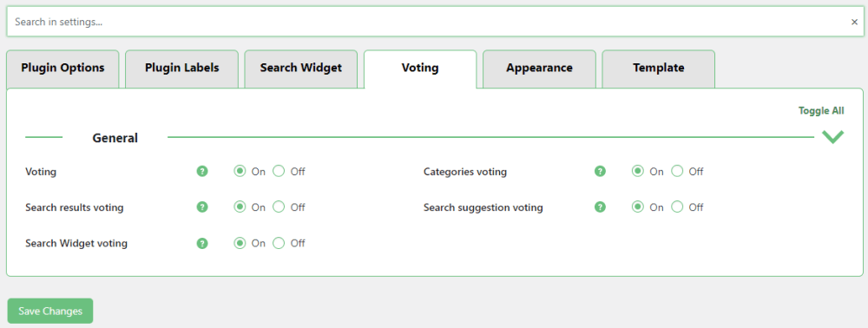Viewport: 868px width, 328px height.
Task: Disable Categories voting with the Off radio
Action: point(677,172)
